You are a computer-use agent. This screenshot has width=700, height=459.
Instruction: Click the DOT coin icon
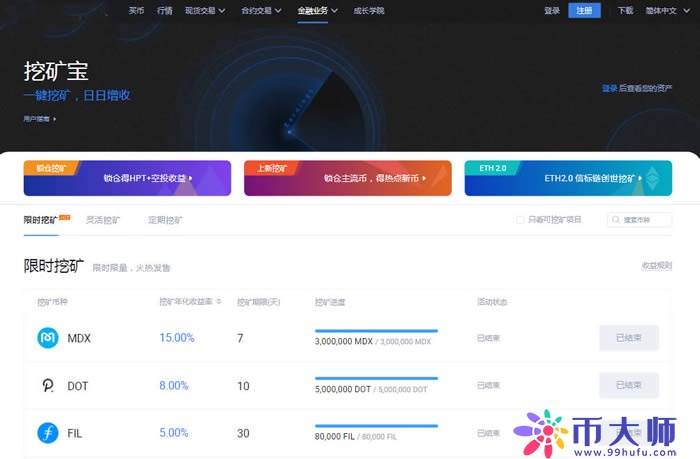tap(47, 385)
